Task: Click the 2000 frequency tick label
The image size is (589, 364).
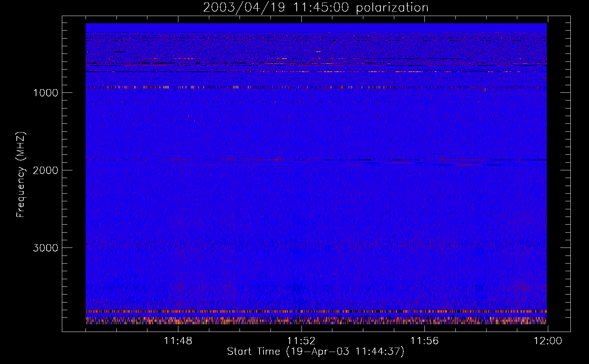Action: click(x=46, y=170)
